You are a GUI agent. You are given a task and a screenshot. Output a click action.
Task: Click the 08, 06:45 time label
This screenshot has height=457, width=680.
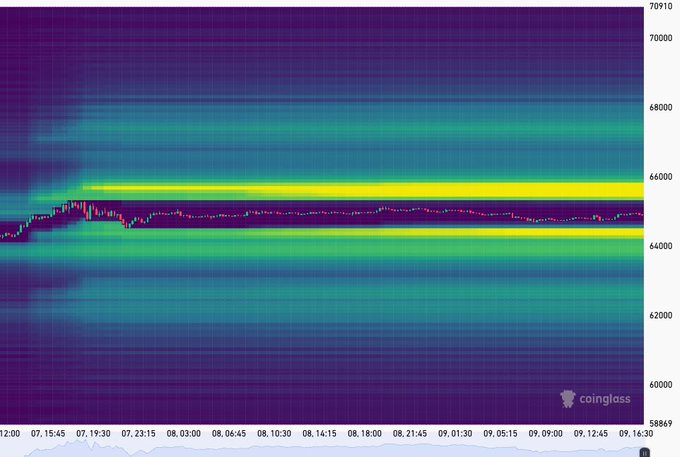(x=229, y=433)
